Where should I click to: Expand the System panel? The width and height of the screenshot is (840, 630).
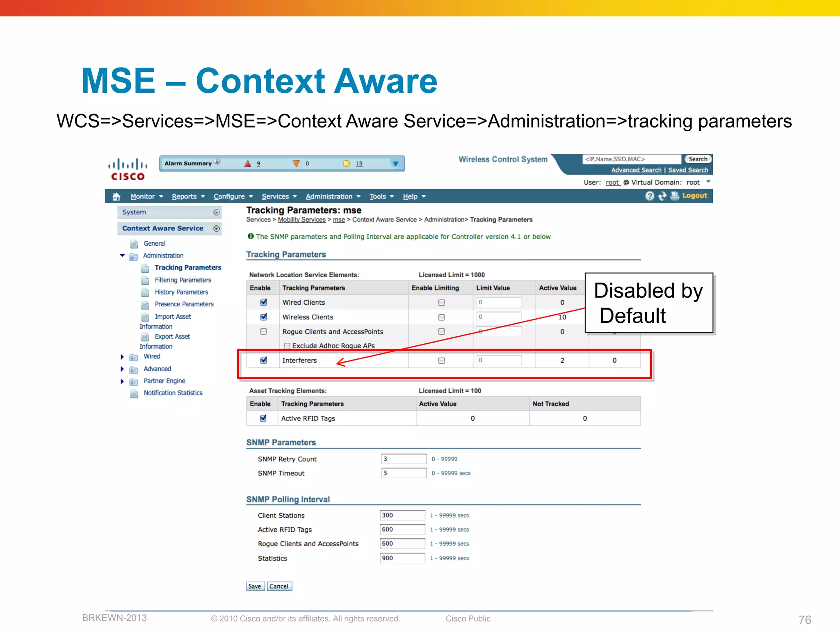click(x=217, y=212)
